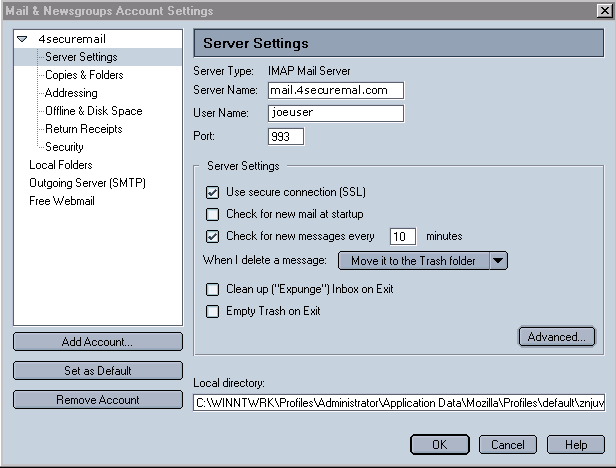Open the delete message action dropdown
The width and height of the screenshot is (616, 468).
click(423, 261)
